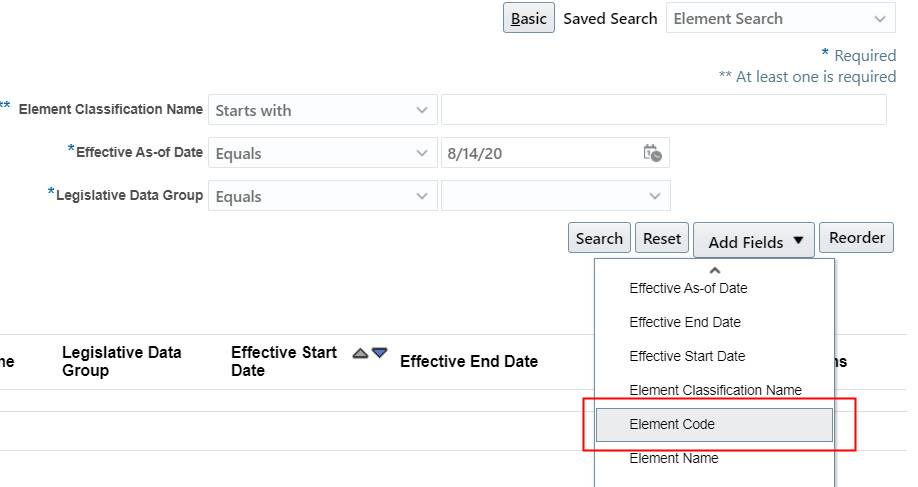Sort Effective Start Date descending

click(x=380, y=353)
